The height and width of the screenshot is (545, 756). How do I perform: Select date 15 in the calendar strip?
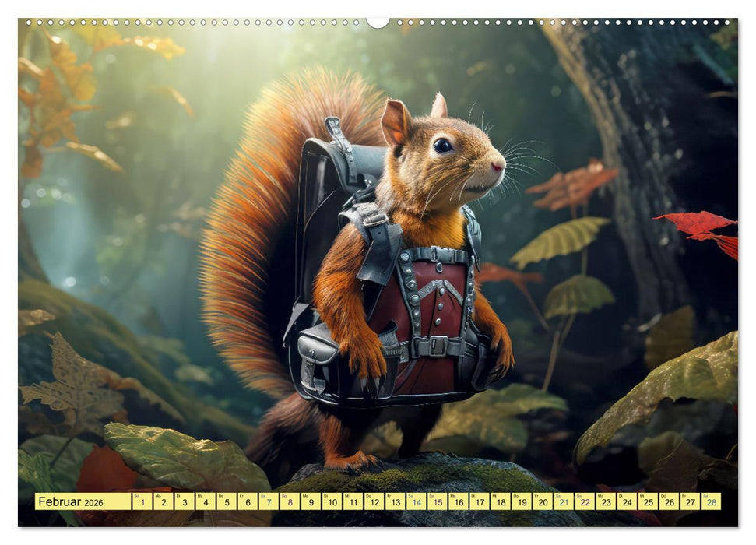pos(438,503)
